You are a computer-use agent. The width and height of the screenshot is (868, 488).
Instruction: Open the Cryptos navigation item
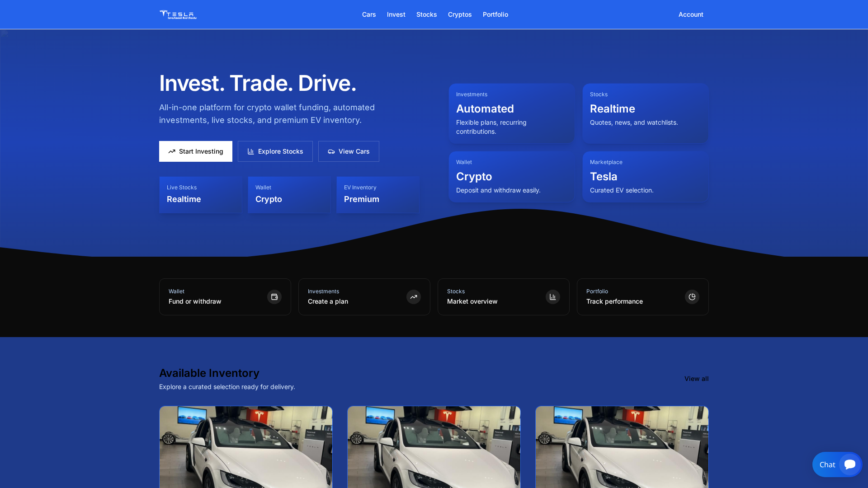pyautogui.click(x=460, y=14)
